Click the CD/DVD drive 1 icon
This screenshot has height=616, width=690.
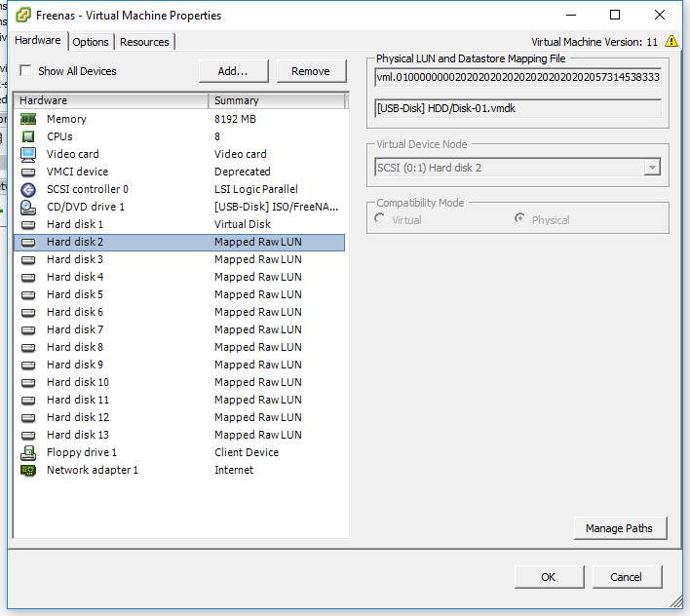(28, 208)
